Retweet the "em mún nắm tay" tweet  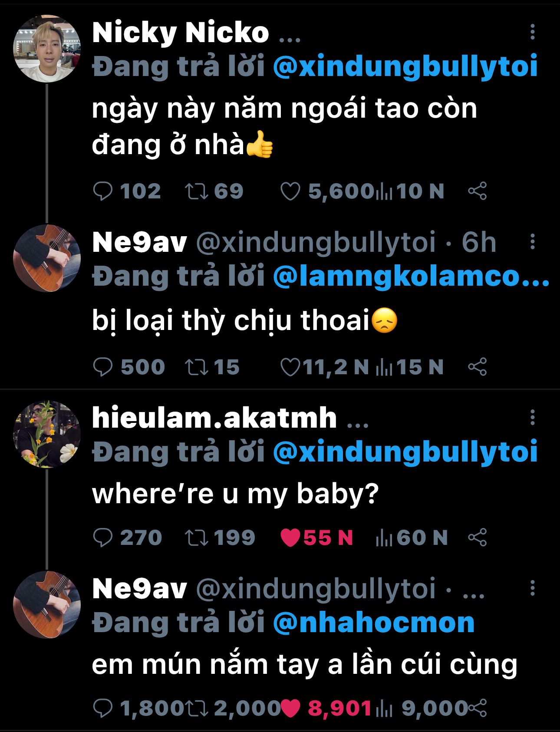tap(197, 709)
